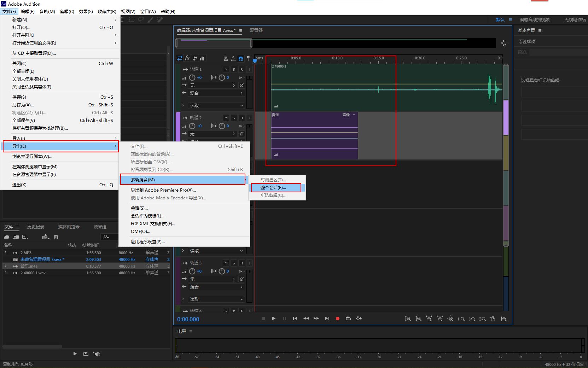Expand automation lanes chevron on 轨道 1

[x=183, y=105]
